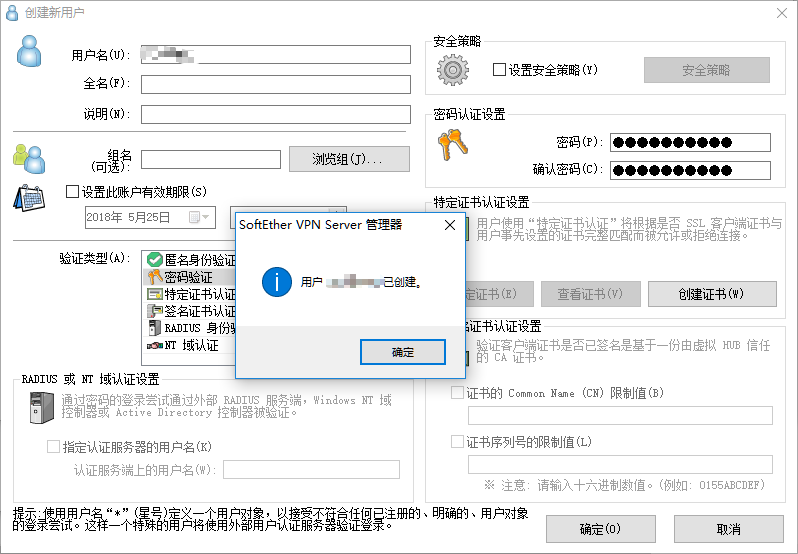Click the 浏览组 button

349,159
